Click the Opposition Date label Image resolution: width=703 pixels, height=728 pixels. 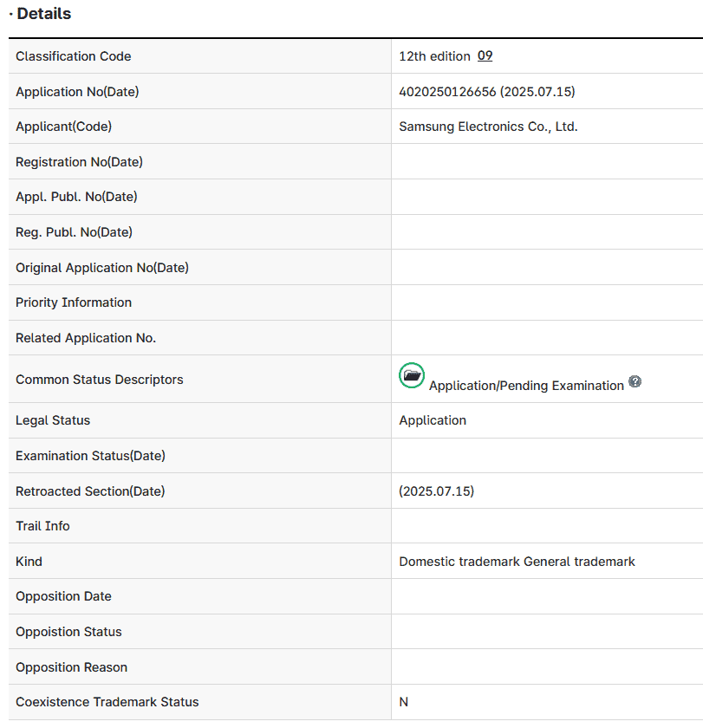pyautogui.click(x=63, y=596)
